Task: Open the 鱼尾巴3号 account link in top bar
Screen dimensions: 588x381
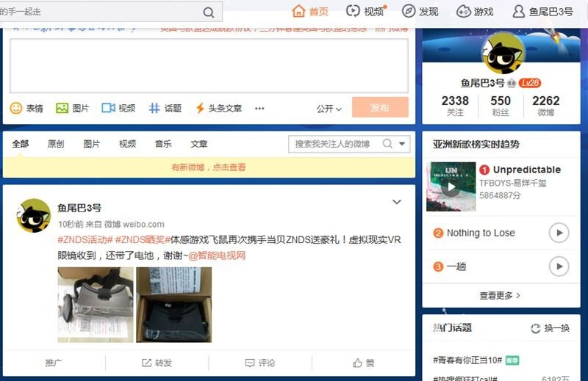Action: 542,12
